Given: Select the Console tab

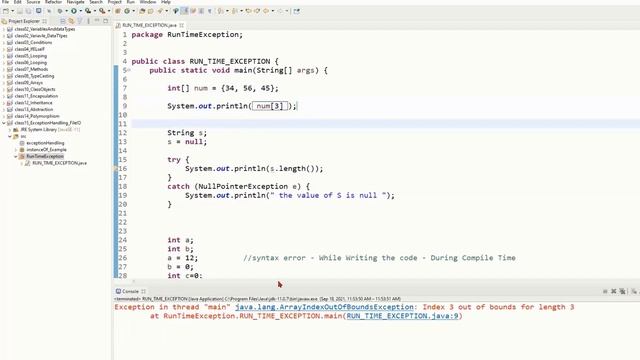Looking at the screenshot, I should pyautogui.click(x=131, y=291).
